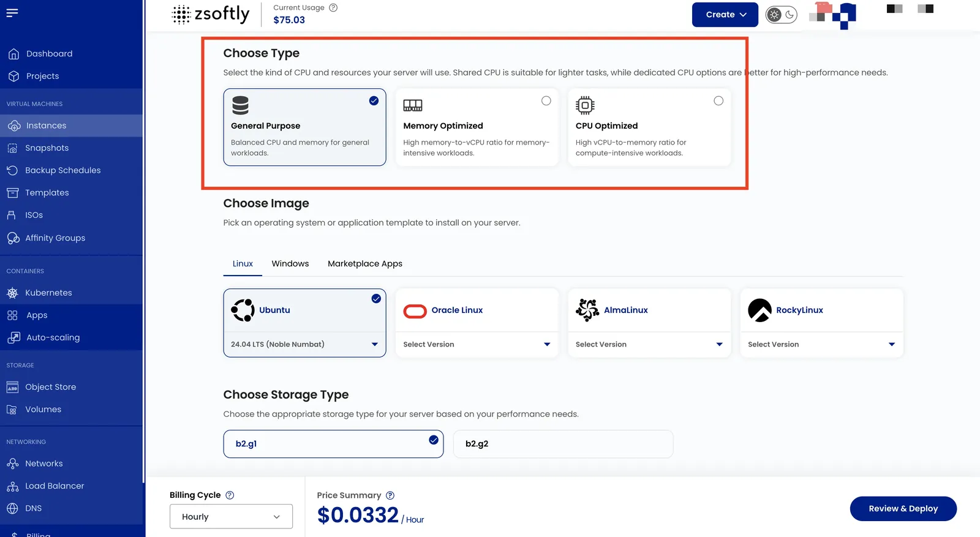Click the DNS globe icon
Image resolution: width=980 pixels, height=537 pixels.
[12, 508]
